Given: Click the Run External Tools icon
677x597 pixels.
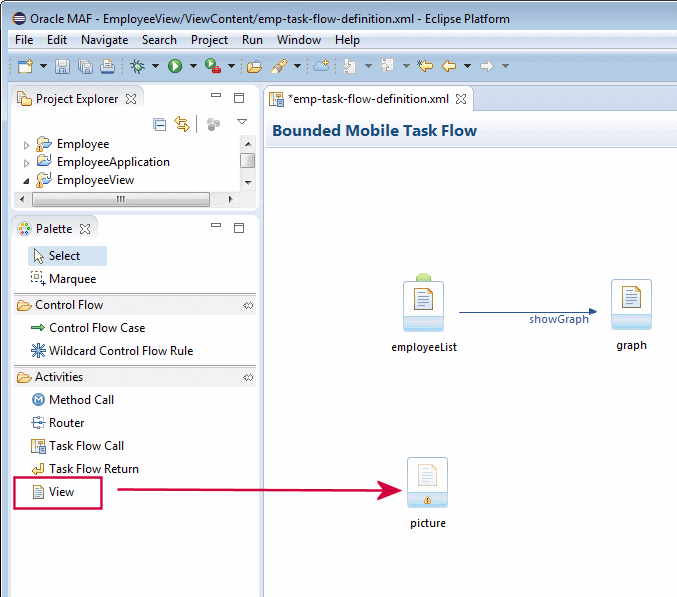Looking at the screenshot, I should click(x=212, y=66).
